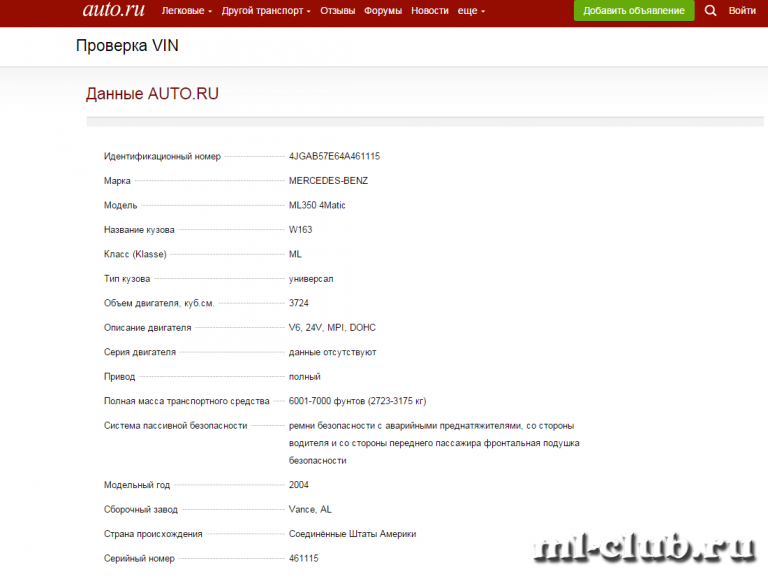Click the Войти login link
The height and width of the screenshot is (579, 768).
click(x=743, y=11)
